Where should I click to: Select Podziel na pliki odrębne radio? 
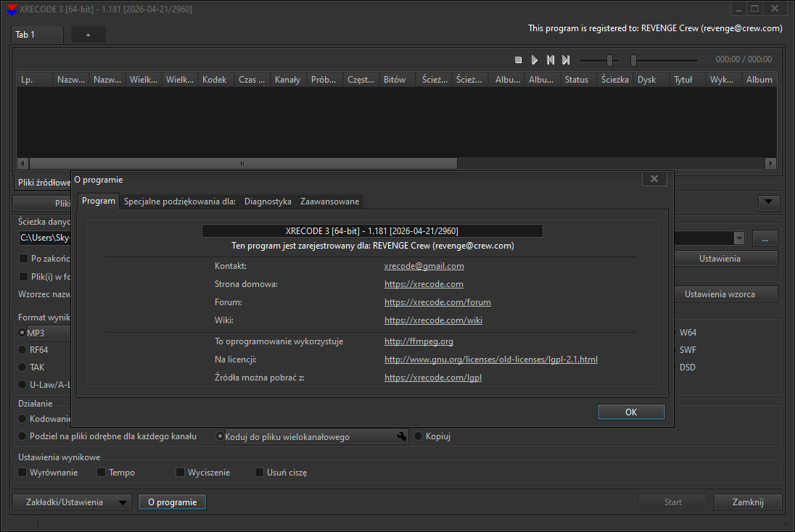pos(22,436)
